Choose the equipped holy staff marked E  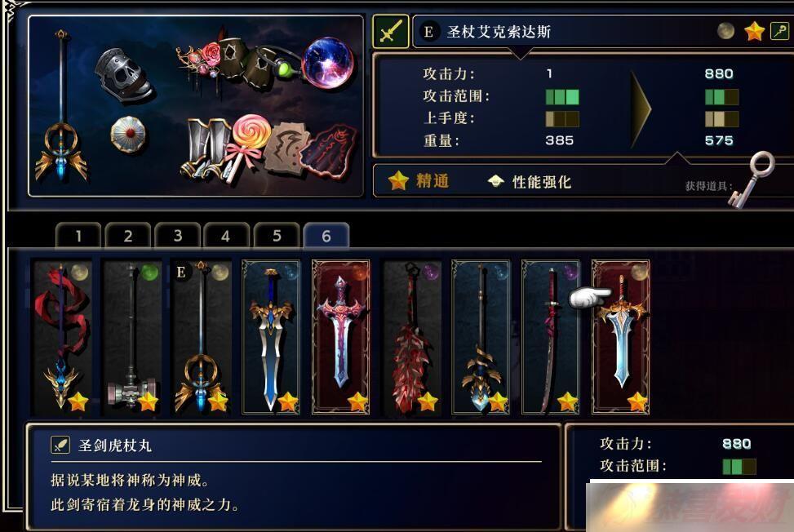(202, 337)
